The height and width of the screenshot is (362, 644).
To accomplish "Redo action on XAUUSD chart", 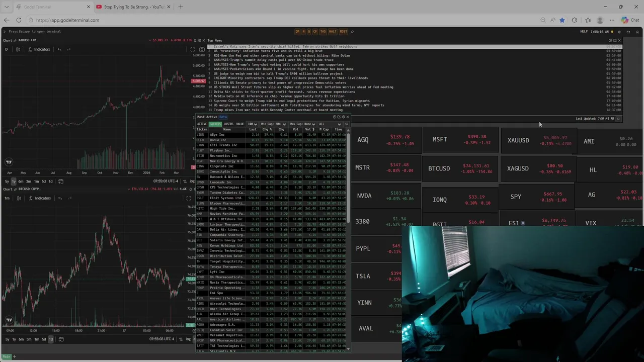I will (68, 49).
